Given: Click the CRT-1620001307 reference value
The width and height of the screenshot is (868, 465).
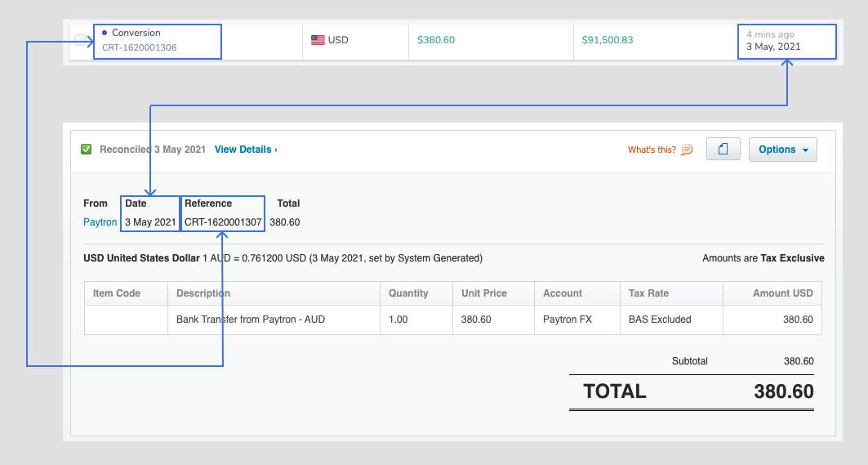Looking at the screenshot, I should [x=223, y=222].
